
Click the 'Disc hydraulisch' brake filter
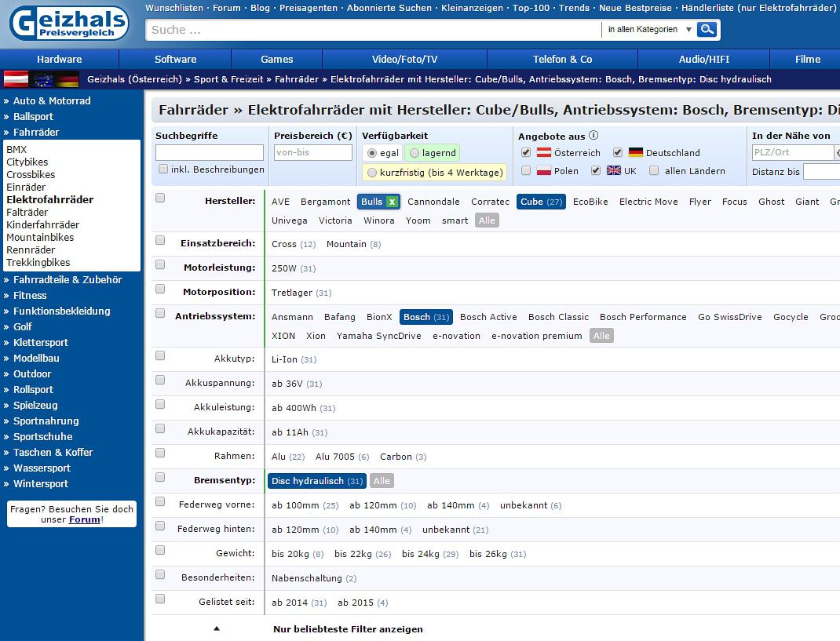[x=317, y=481]
